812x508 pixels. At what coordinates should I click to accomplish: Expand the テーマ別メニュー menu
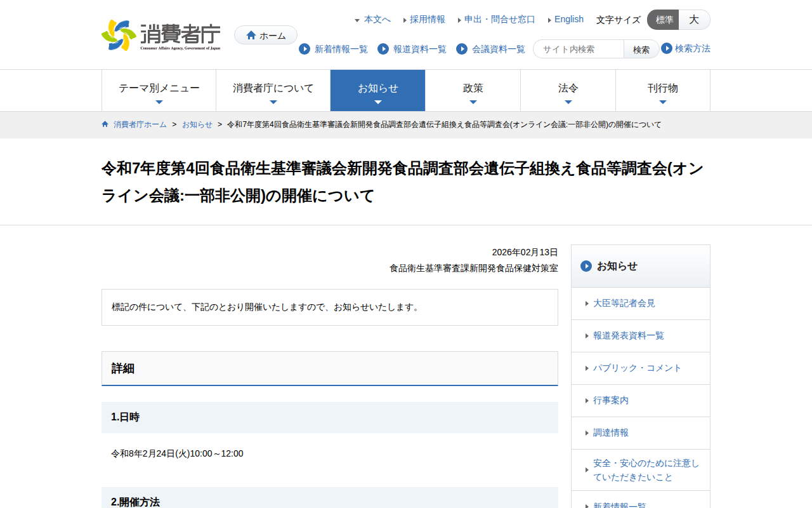click(x=159, y=91)
